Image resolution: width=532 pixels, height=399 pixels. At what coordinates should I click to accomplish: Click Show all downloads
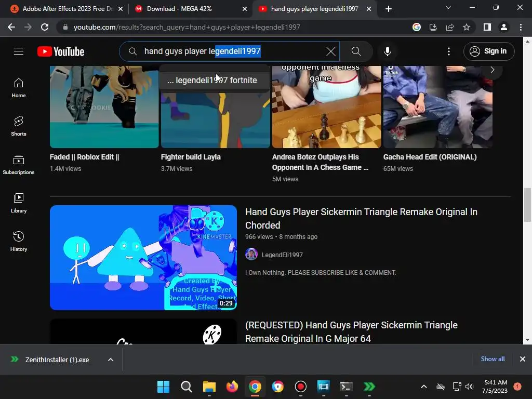493,359
